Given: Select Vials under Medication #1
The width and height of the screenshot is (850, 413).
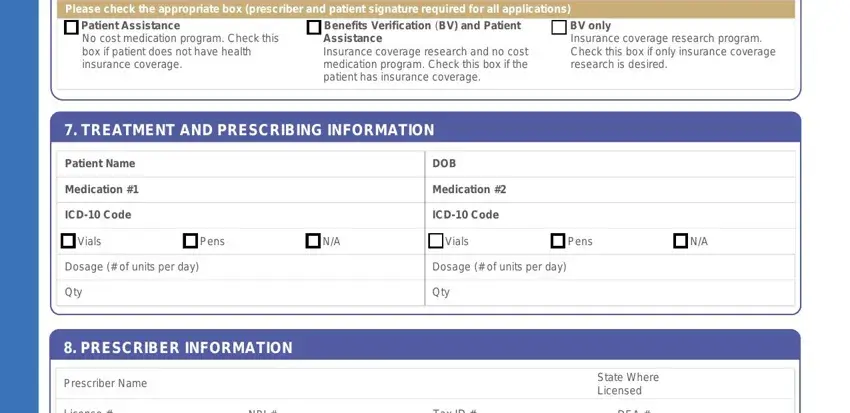Looking at the screenshot, I should 68,241.
